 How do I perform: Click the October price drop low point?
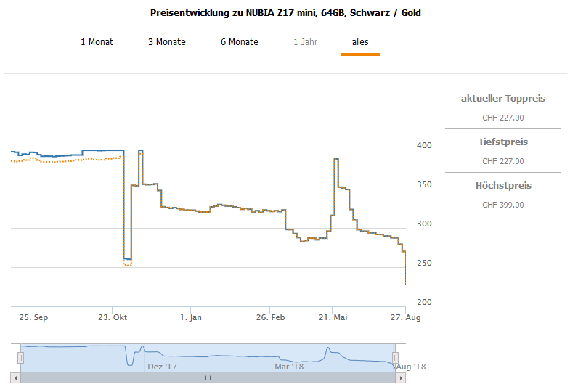coord(127,259)
